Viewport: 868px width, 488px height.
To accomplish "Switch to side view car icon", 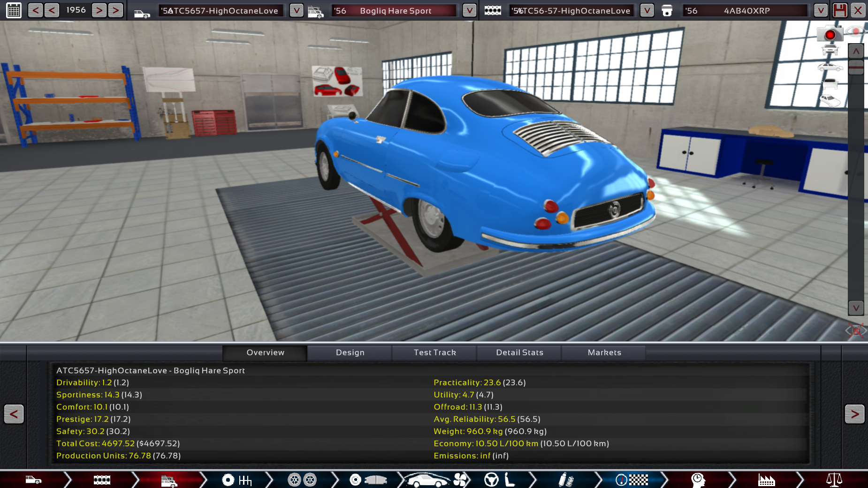I will [x=830, y=68].
